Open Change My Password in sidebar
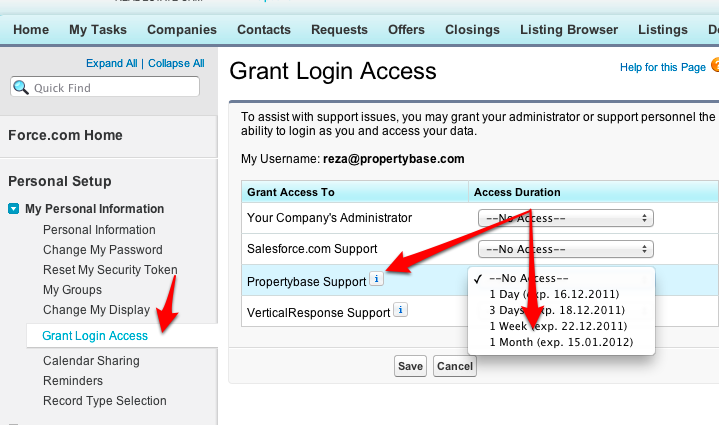This screenshot has height=425, width=719. pos(103,250)
